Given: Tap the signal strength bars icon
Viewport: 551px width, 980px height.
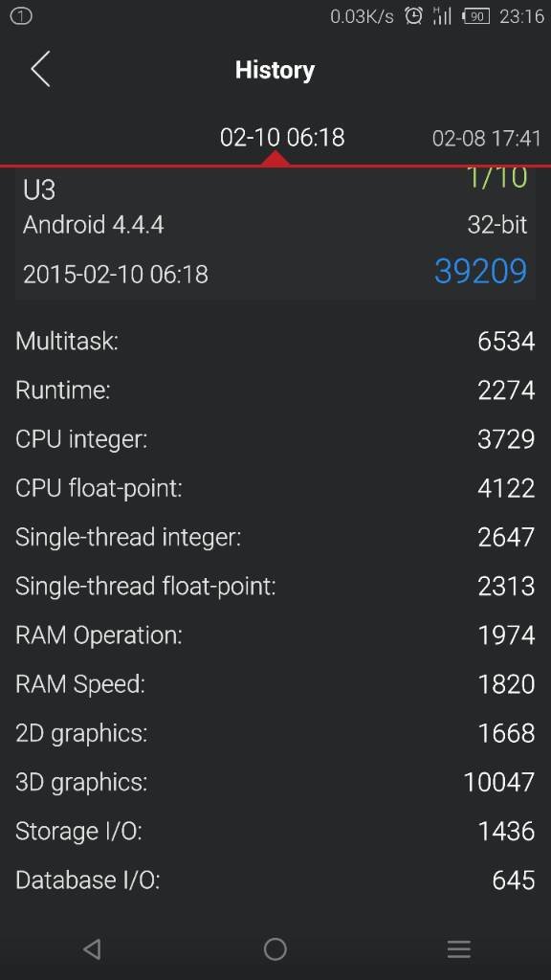Looking at the screenshot, I should (442, 15).
